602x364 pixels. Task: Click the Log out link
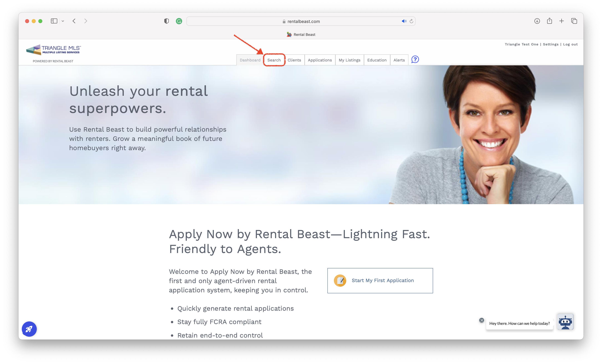[x=570, y=44]
